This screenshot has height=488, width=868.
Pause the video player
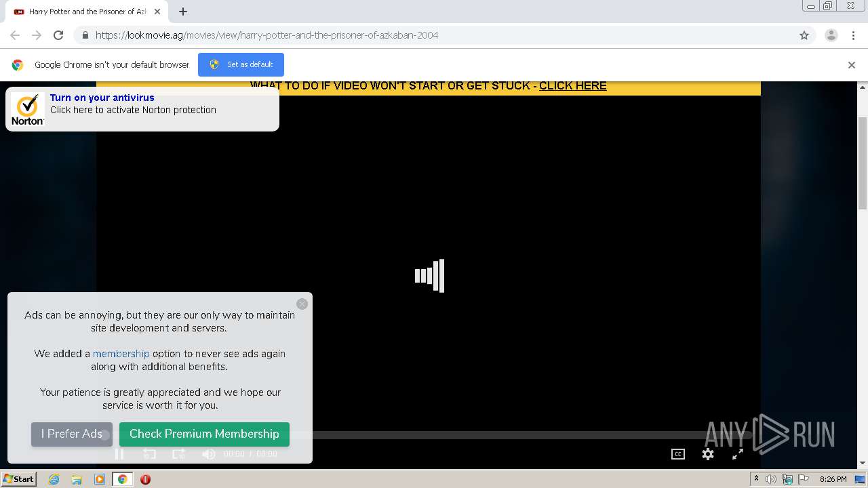(119, 454)
